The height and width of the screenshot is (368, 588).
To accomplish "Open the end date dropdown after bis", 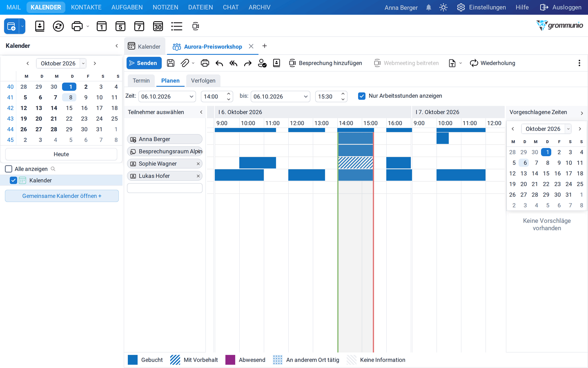I will coord(305,96).
